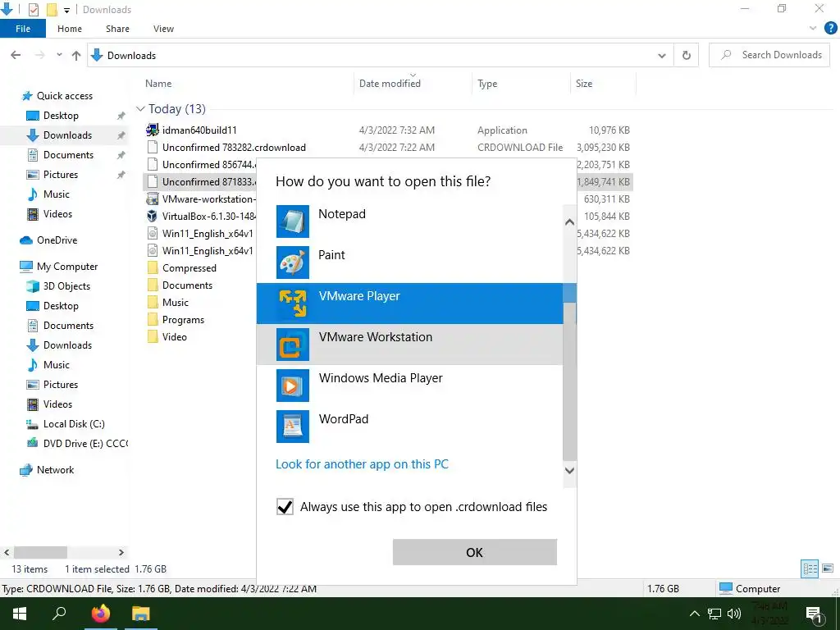Viewport: 840px width, 630px height.
Task: Uncheck Always use this app checkbox
Action: (285, 507)
